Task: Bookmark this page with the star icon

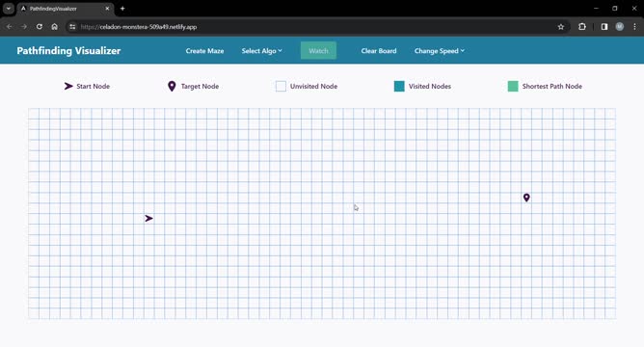Action: click(561, 27)
